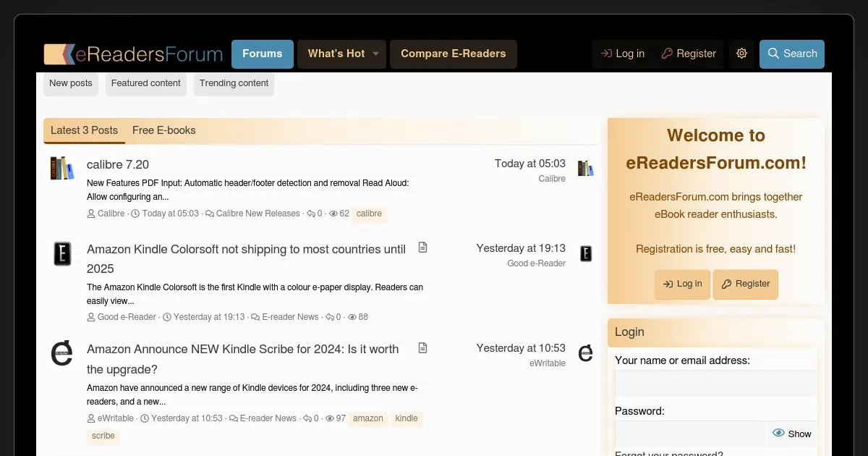Focus the name or email address field

(x=716, y=384)
